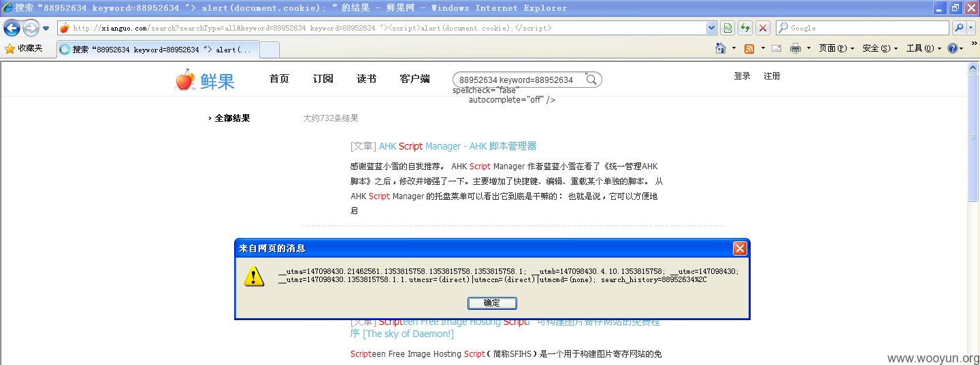Expand the address bar history dropdown

click(712, 28)
